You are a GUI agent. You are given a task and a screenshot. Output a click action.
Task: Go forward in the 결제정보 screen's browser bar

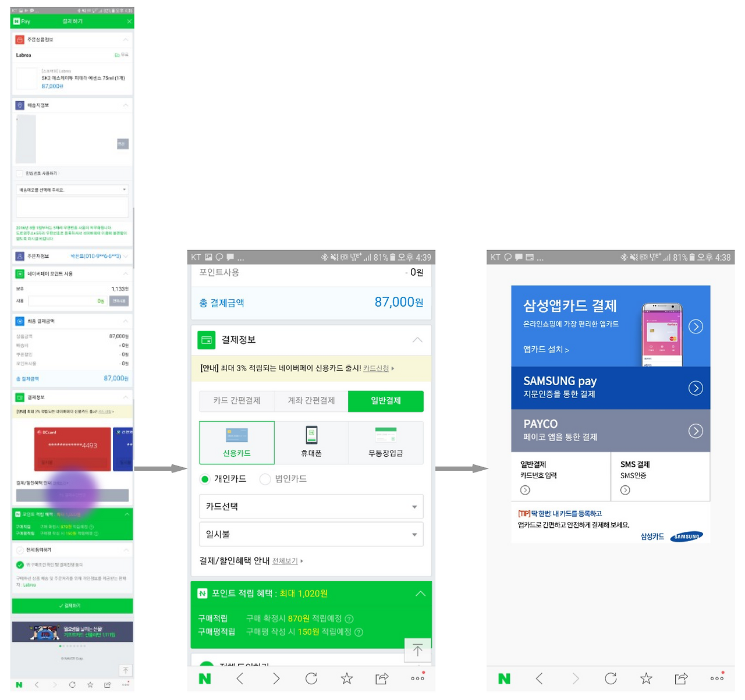(276, 678)
